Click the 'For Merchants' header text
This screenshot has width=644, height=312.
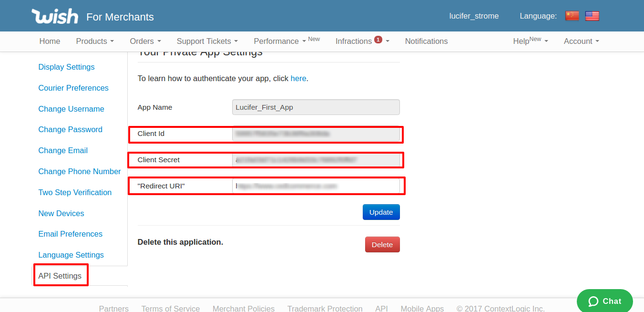coord(120,17)
